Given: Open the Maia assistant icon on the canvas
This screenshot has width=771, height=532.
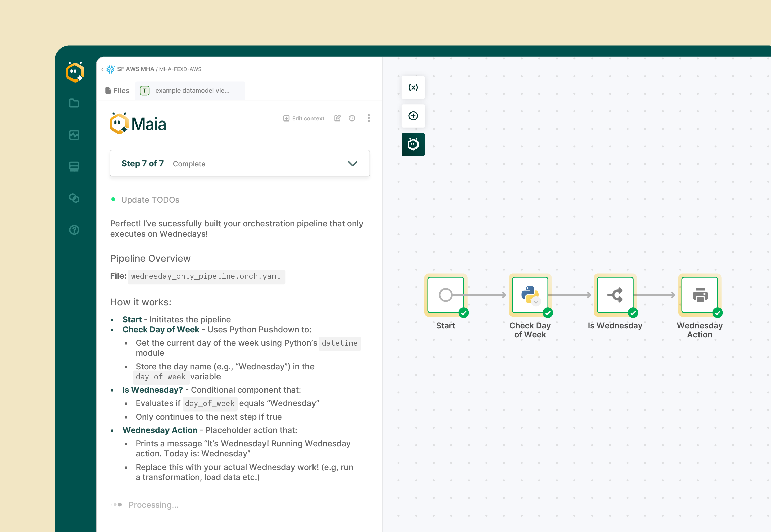Looking at the screenshot, I should [413, 144].
